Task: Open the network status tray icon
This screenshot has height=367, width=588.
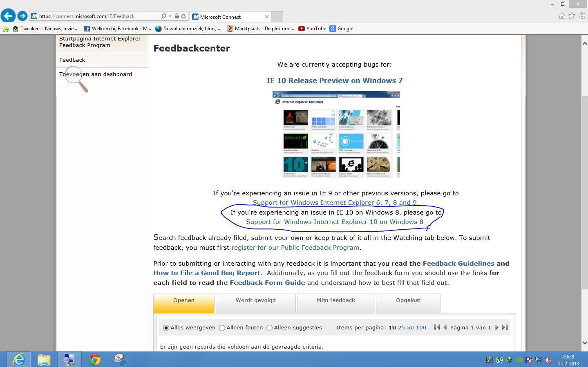Action: tap(539, 360)
